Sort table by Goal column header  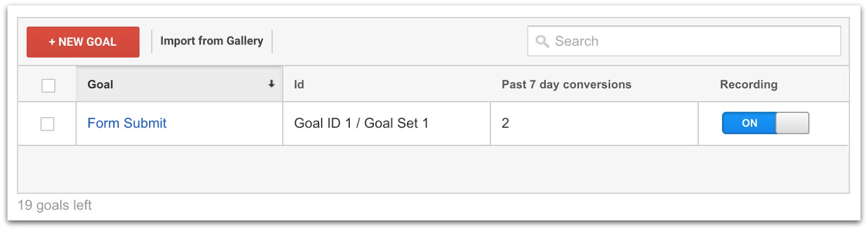pos(101,85)
